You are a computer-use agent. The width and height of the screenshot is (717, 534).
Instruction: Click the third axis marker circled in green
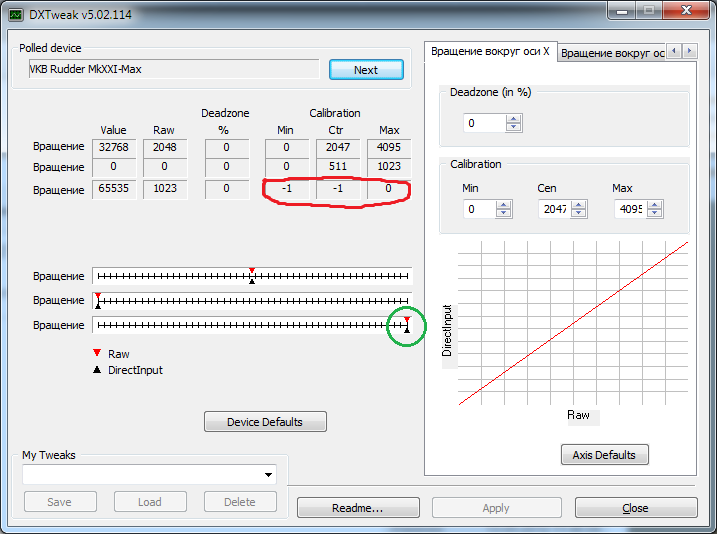407,325
